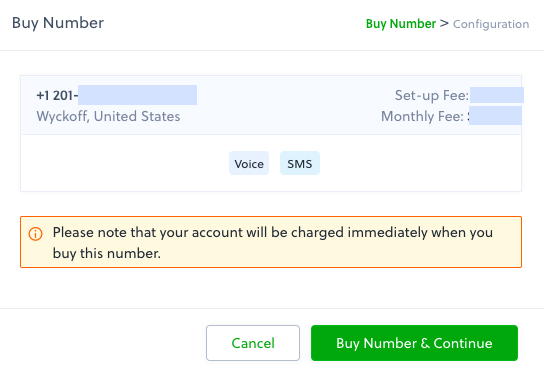Cancel the number purchase
This screenshot has width=544, height=375.
tap(253, 343)
